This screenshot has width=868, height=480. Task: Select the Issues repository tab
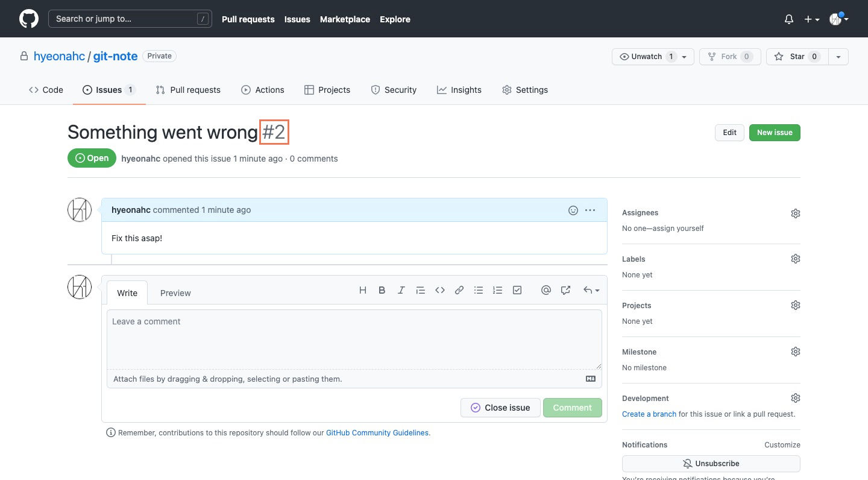[x=109, y=90]
